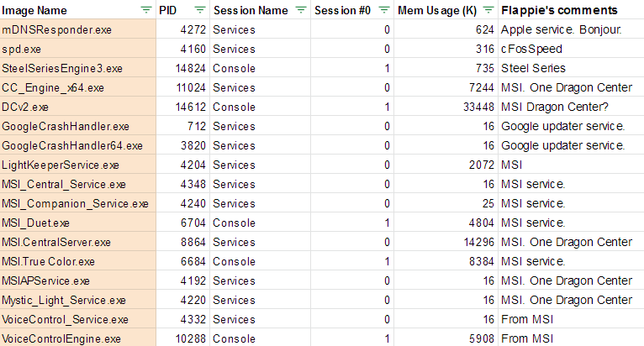Select PID cell 3820

pos(183,145)
